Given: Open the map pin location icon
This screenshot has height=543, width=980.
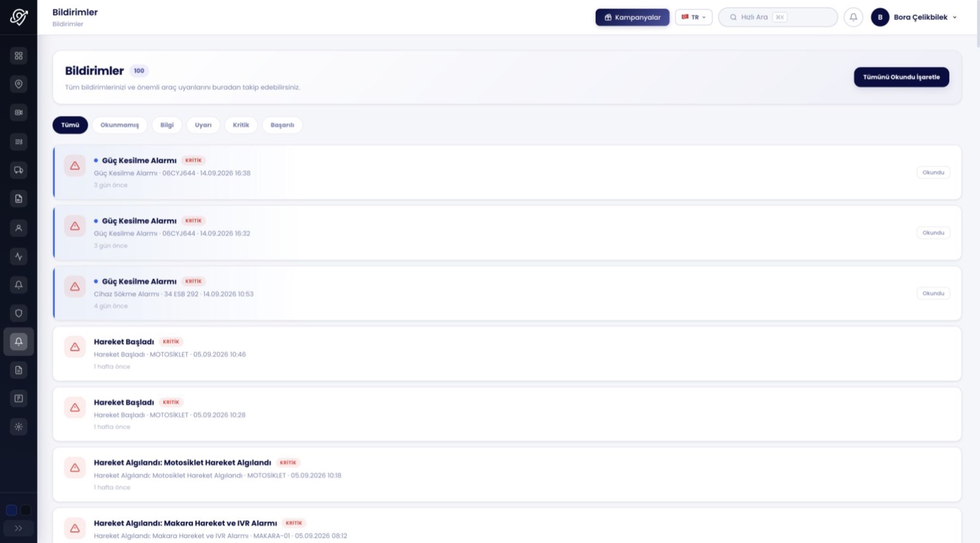Looking at the screenshot, I should pos(19,84).
